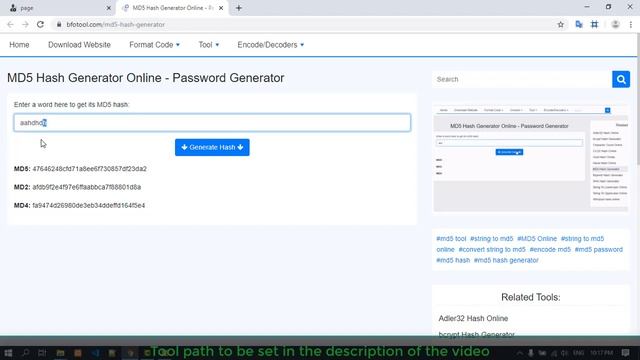Select the MD5 Hash Generator Online tab
Image resolution: width=640 pixels, height=360 pixels.
172,8
